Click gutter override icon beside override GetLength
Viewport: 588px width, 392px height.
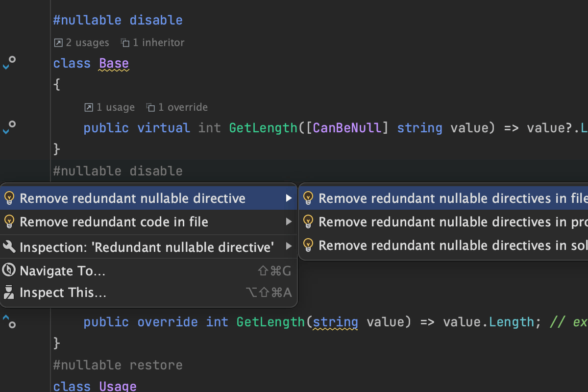pyautogui.click(x=9, y=321)
